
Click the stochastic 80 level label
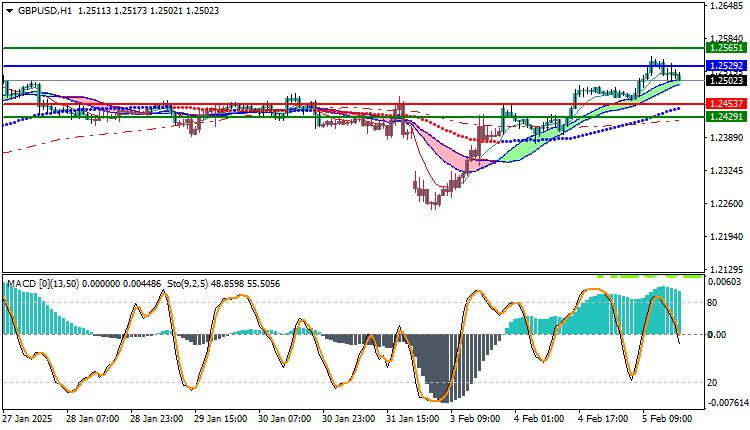coord(712,302)
